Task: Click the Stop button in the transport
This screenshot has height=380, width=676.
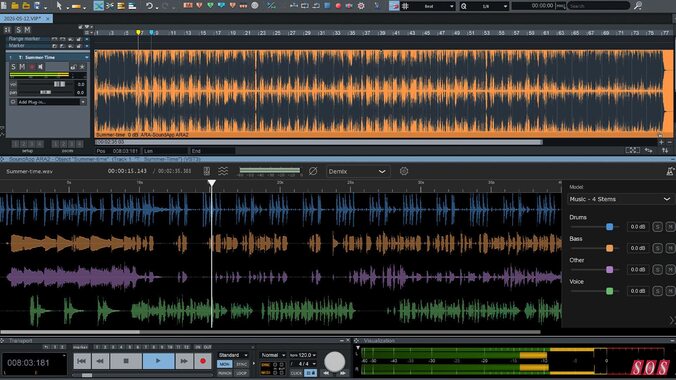Action: point(126,361)
